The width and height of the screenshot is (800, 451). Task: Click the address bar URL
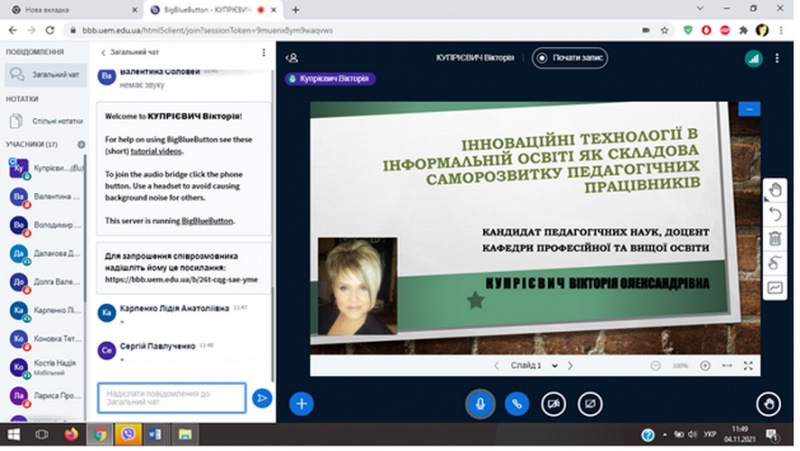pos(207,31)
